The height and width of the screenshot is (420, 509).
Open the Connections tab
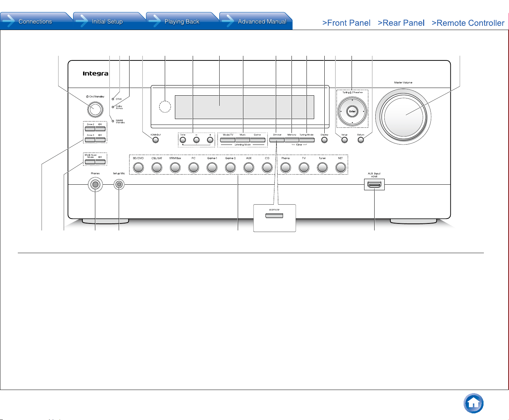point(36,21)
